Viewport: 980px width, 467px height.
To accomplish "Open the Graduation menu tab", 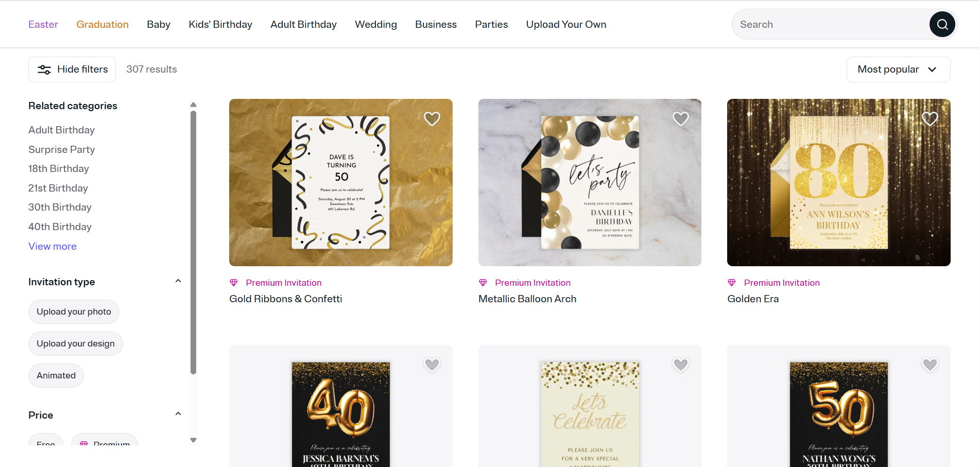I will click(102, 24).
